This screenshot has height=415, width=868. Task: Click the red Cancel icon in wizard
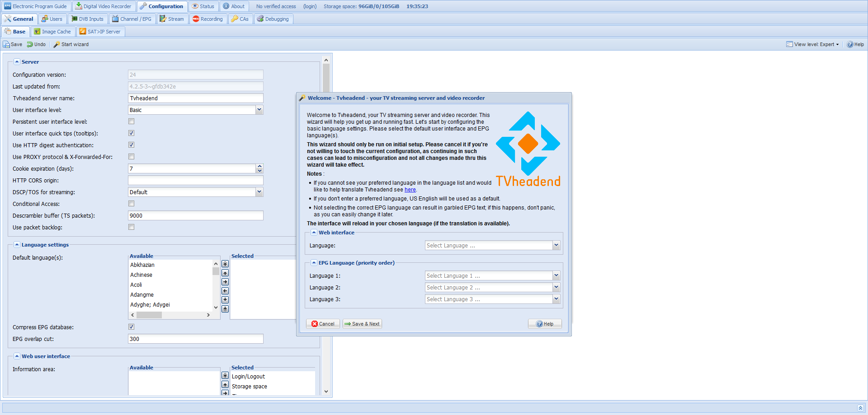click(x=315, y=324)
